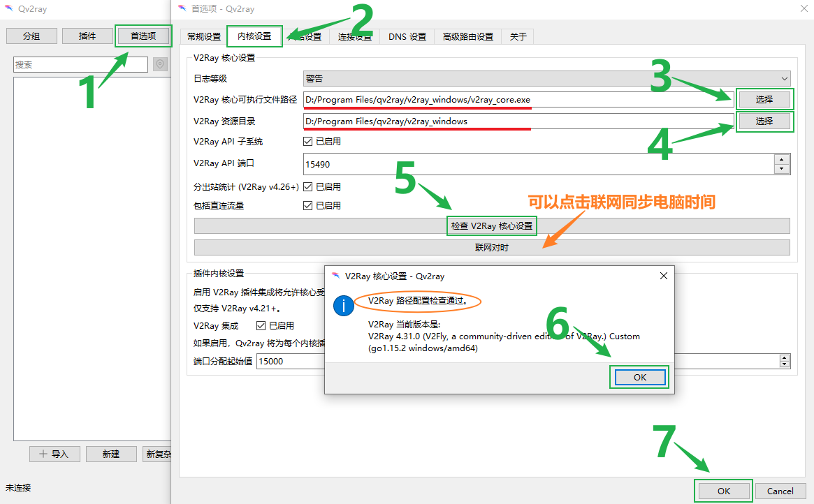Disable outbound statistics checkbox
The width and height of the screenshot is (814, 504).
click(x=308, y=187)
